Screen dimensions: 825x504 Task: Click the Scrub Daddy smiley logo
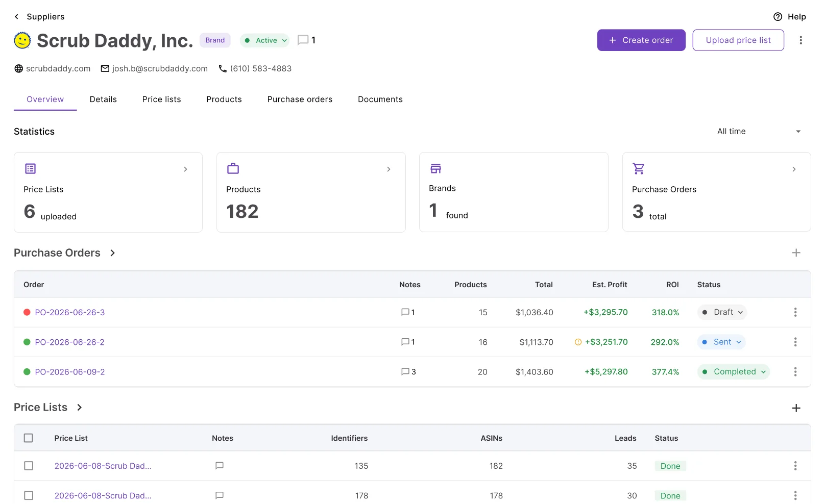point(22,40)
